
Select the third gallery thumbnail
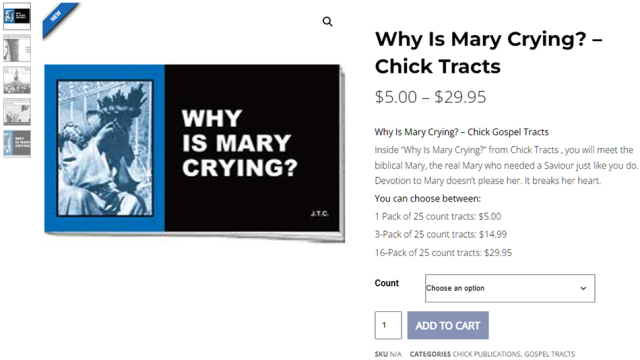[x=17, y=80]
